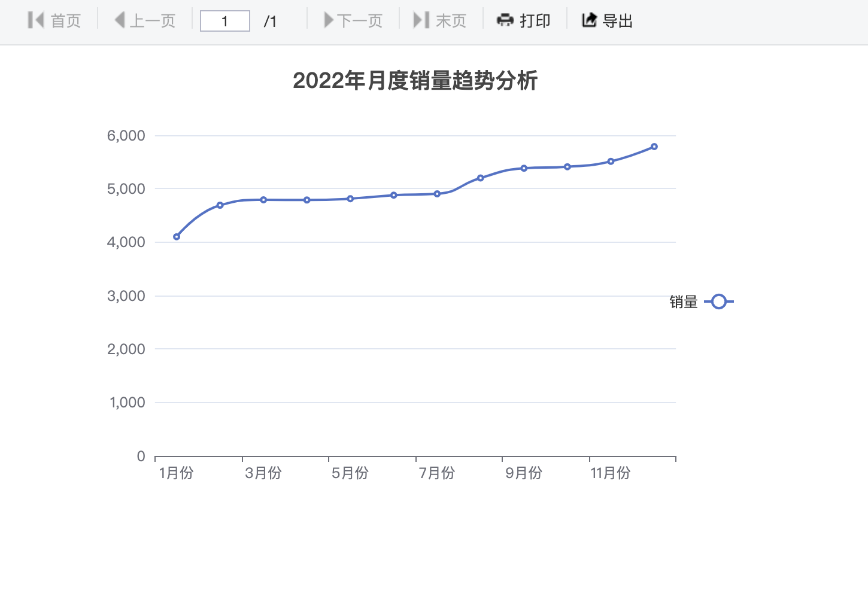Image resolution: width=868 pixels, height=609 pixels.
Task: Click the 1月份 x-axis label
Action: [177, 473]
